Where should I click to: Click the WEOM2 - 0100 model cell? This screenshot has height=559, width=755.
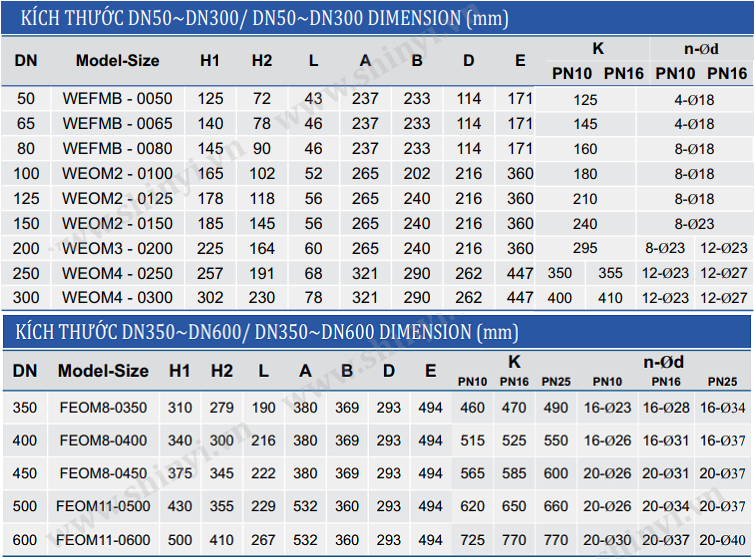(x=117, y=174)
